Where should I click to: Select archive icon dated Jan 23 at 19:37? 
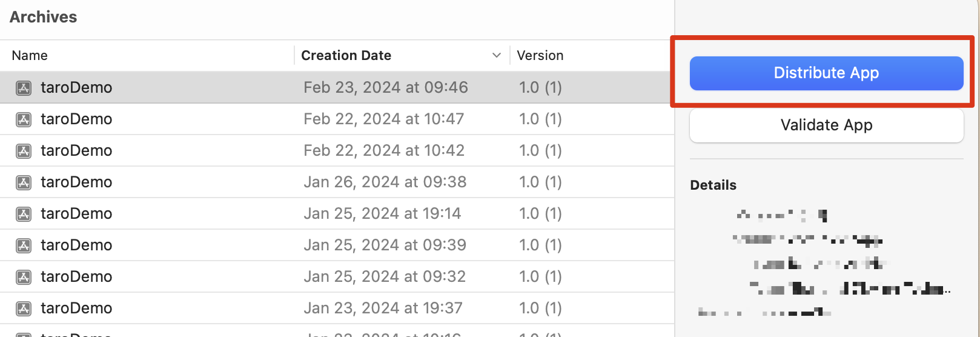point(24,309)
